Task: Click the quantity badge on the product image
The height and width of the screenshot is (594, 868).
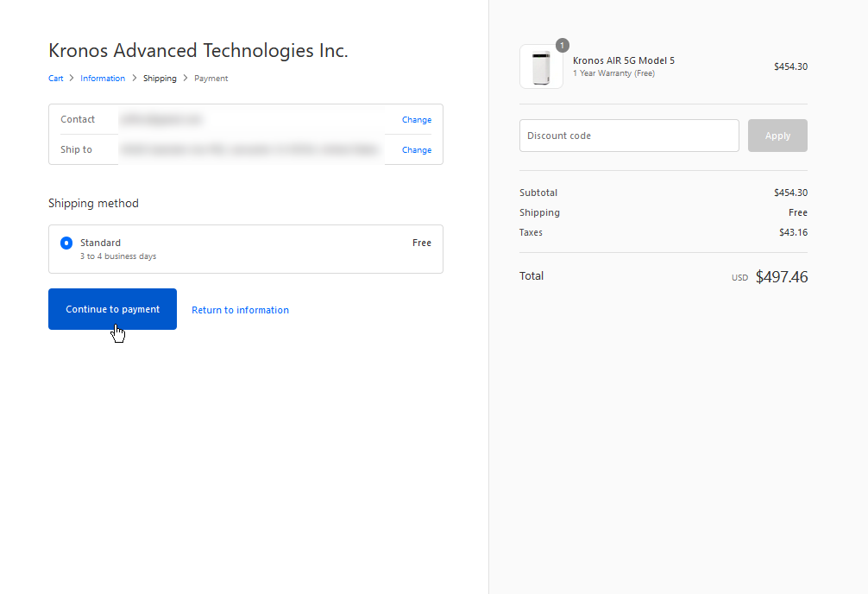Action: tap(562, 45)
